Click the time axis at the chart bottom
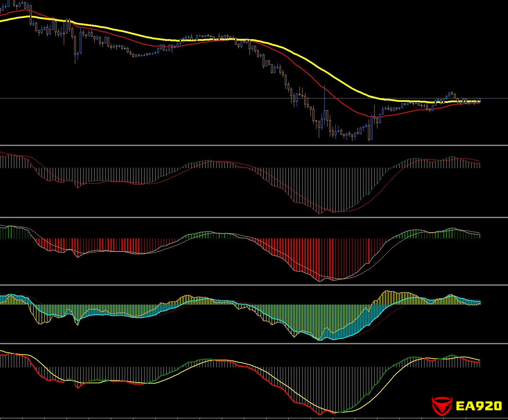 tap(243, 419)
